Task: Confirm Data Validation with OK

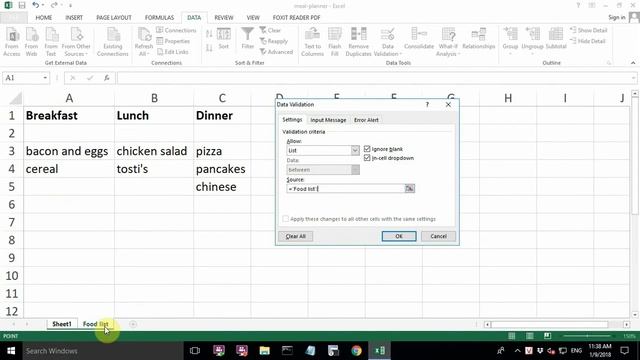Action: [x=399, y=236]
